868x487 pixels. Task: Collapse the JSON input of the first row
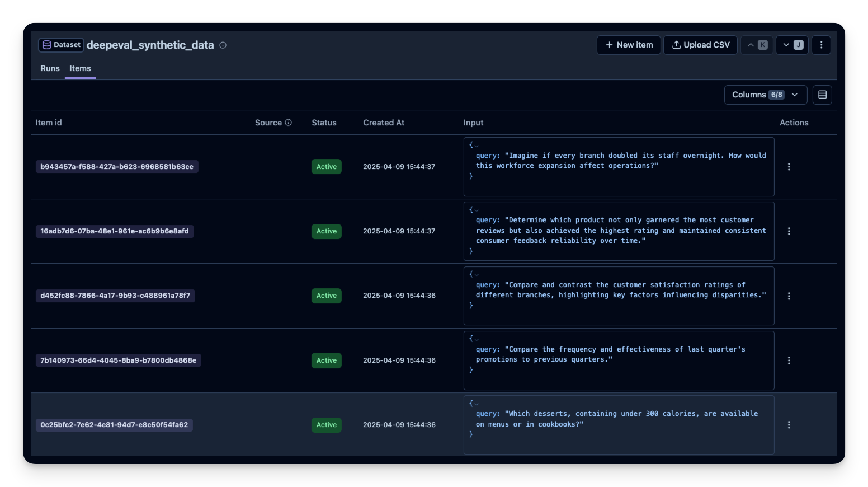point(476,145)
